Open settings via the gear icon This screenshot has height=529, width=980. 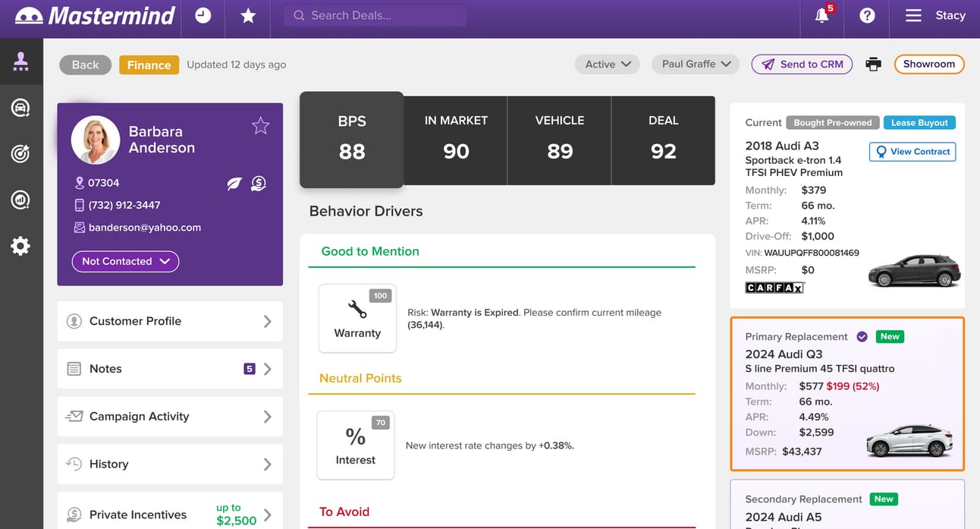[20, 245]
